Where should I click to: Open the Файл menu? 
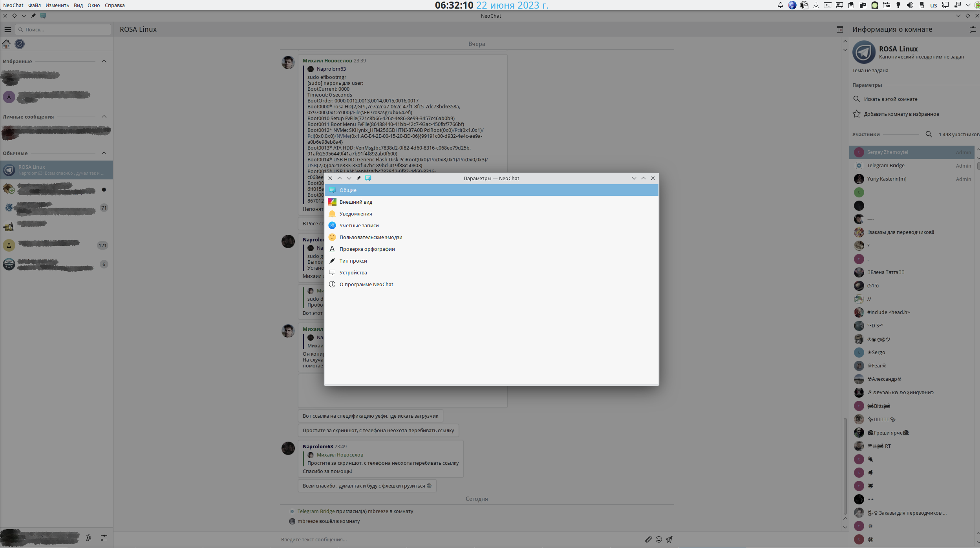(x=34, y=5)
